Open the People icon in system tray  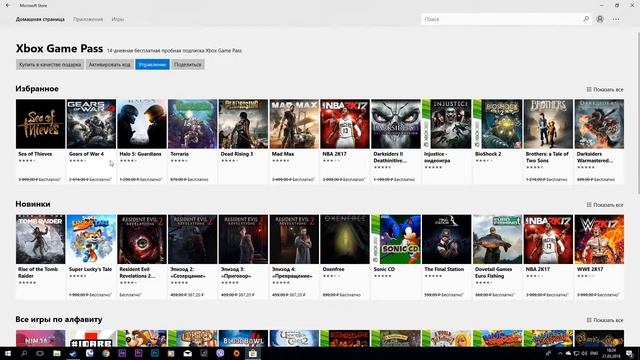548,353
